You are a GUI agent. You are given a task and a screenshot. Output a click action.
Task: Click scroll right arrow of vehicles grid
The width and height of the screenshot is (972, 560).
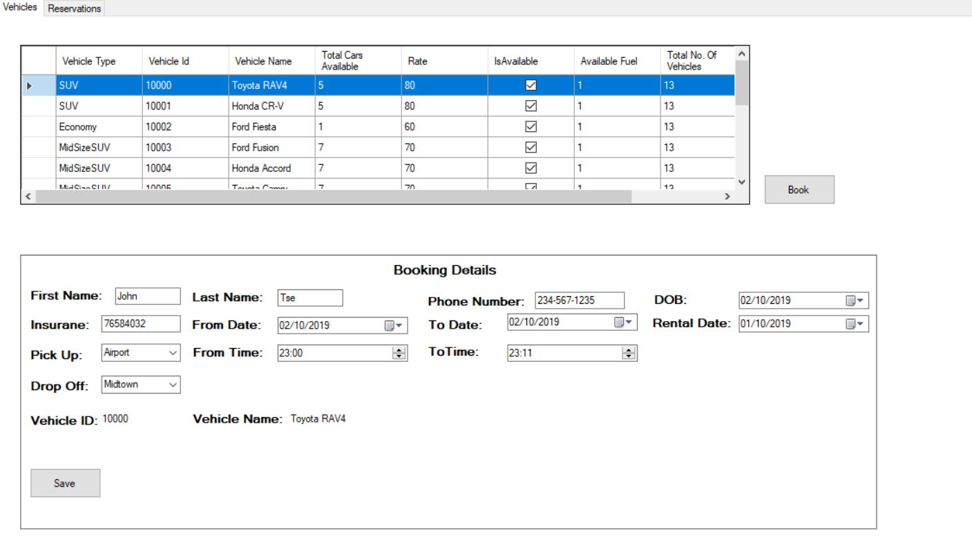pyautogui.click(x=727, y=197)
